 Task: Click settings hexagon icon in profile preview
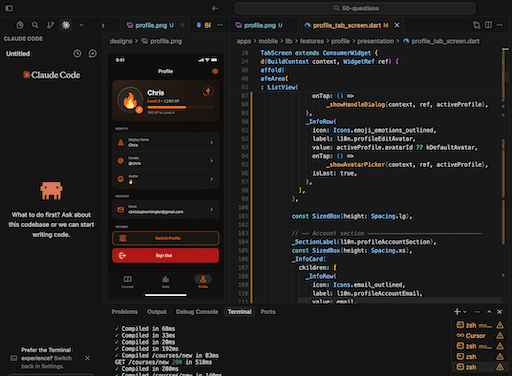215,71
